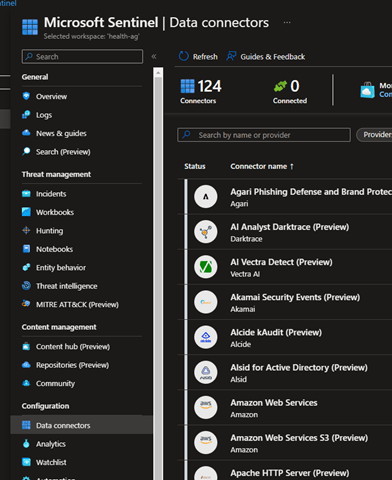Click the Refresh icon

pyautogui.click(x=183, y=56)
